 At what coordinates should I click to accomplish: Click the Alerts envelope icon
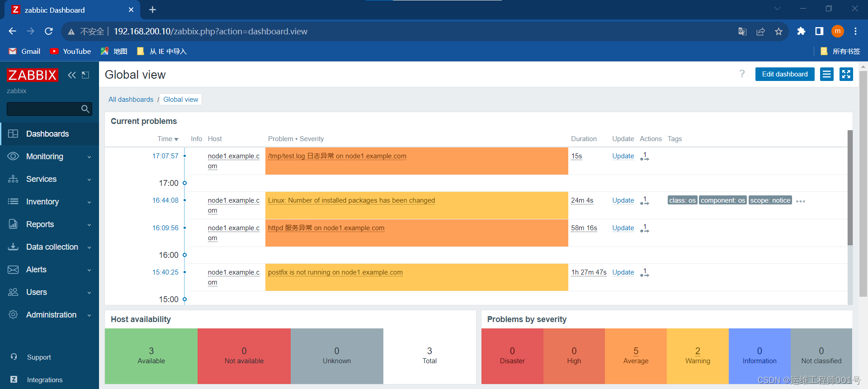[x=13, y=270]
